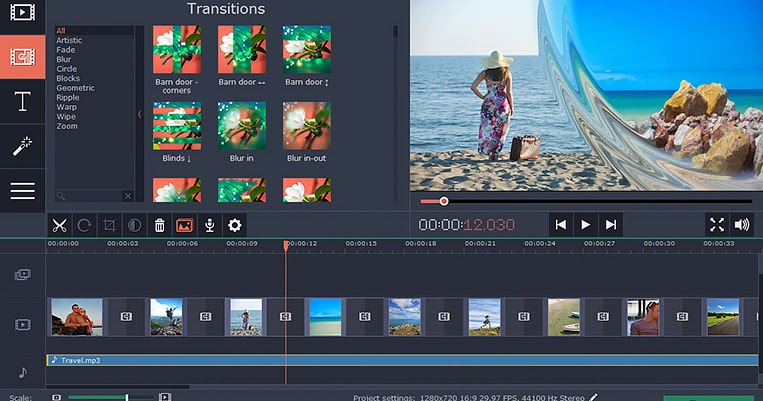Click the Rotate clip icon

click(85, 225)
